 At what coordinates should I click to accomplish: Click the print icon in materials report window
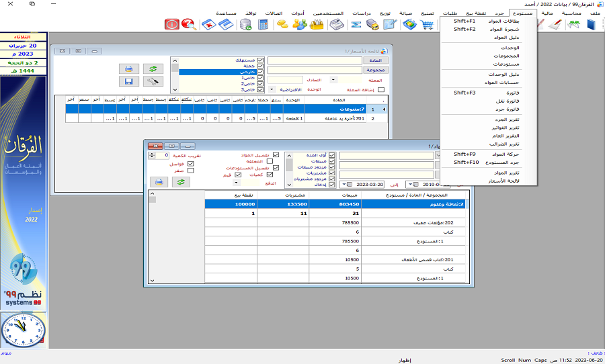159,181
